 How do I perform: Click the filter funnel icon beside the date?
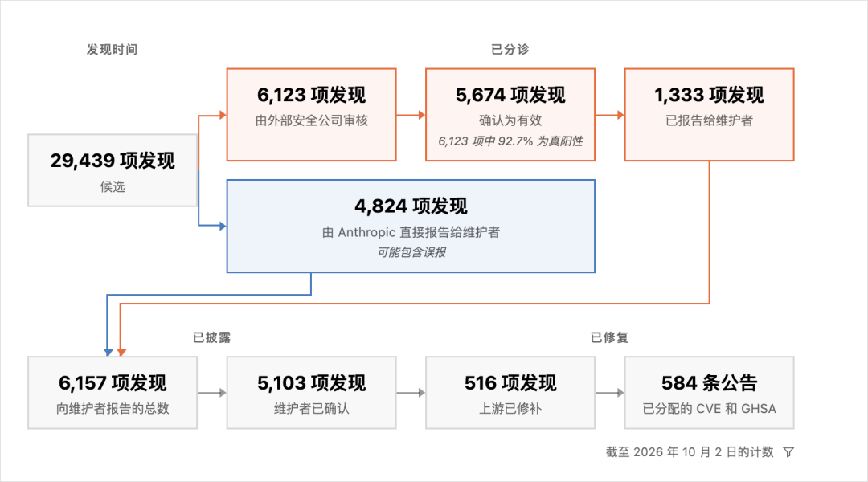point(789,452)
